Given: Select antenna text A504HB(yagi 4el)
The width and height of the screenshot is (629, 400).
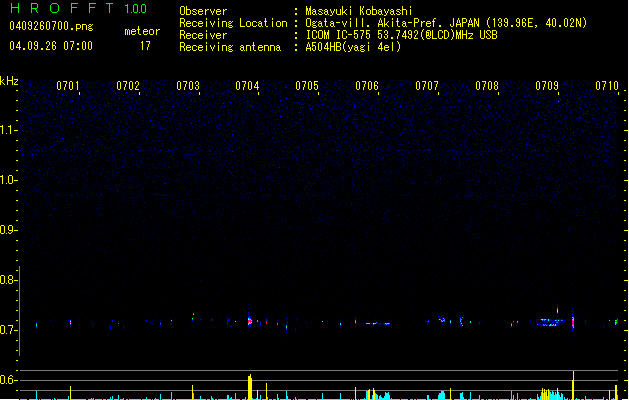Looking at the screenshot, I should click(x=353, y=47).
